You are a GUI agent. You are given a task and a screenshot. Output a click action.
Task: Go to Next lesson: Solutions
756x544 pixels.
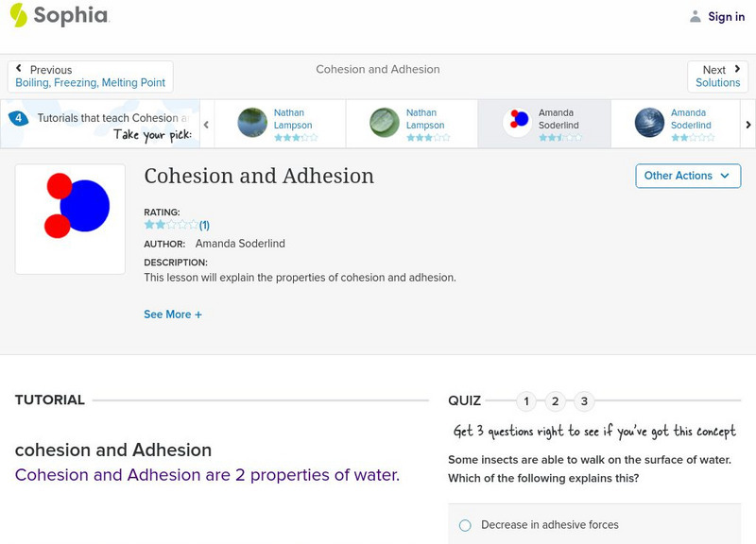pos(717,76)
